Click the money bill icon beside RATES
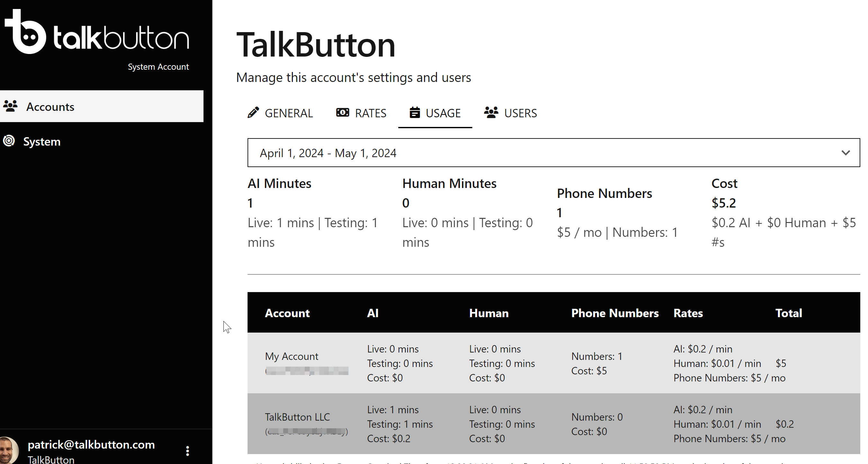The image size is (868, 464). 343,112
